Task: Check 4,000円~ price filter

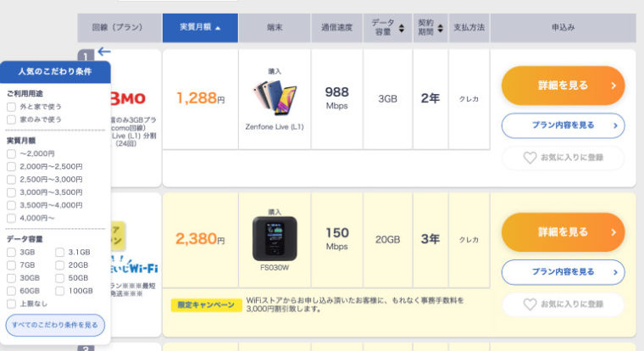Action: 11,218
